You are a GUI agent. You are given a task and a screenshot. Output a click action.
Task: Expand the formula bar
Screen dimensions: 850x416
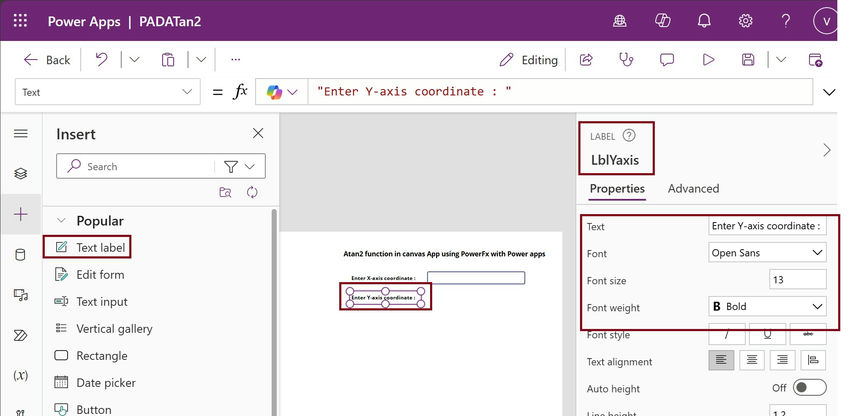(829, 92)
